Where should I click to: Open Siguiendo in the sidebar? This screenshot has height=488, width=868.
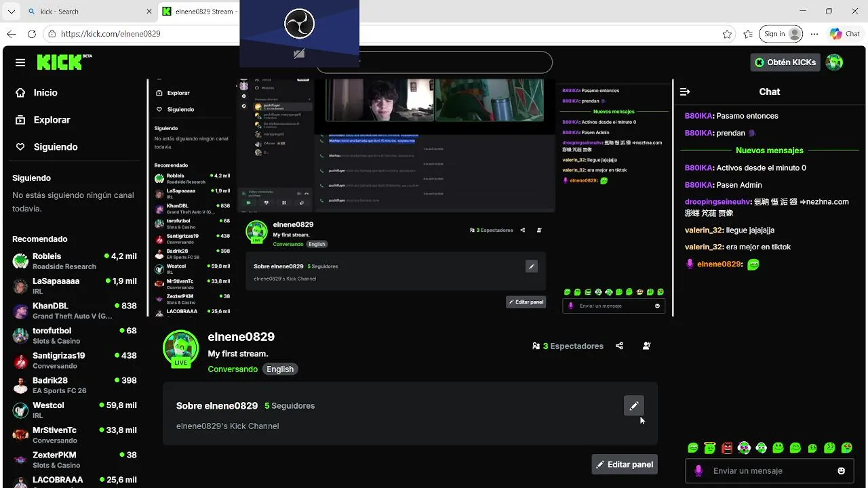coord(56,147)
